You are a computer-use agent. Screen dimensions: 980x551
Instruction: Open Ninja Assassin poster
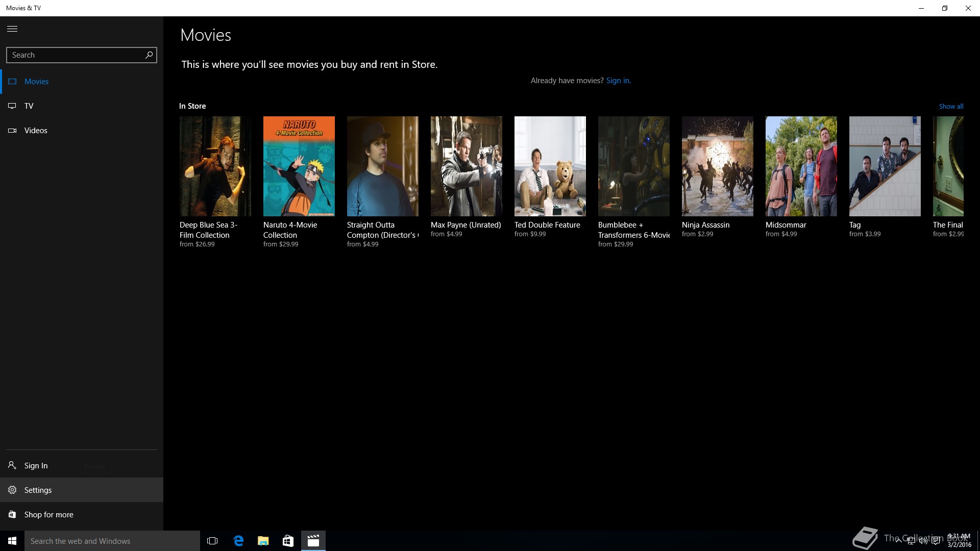(x=718, y=166)
